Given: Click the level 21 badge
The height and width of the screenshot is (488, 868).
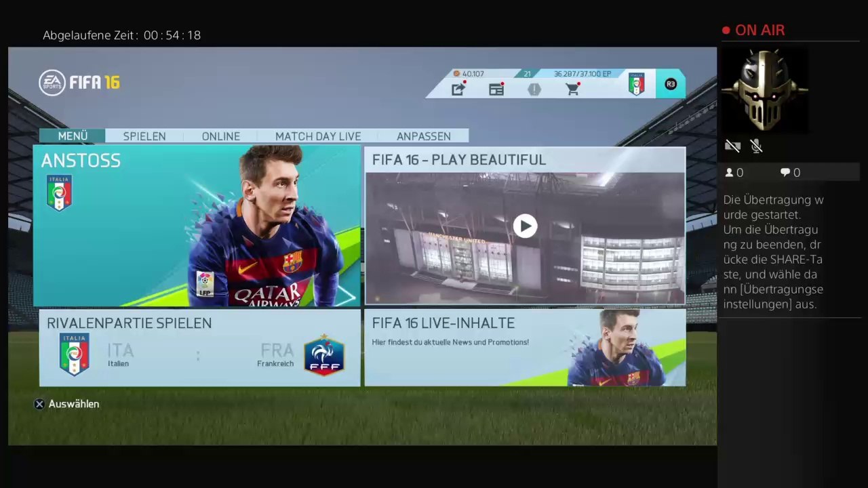Looking at the screenshot, I should coord(527,73).
